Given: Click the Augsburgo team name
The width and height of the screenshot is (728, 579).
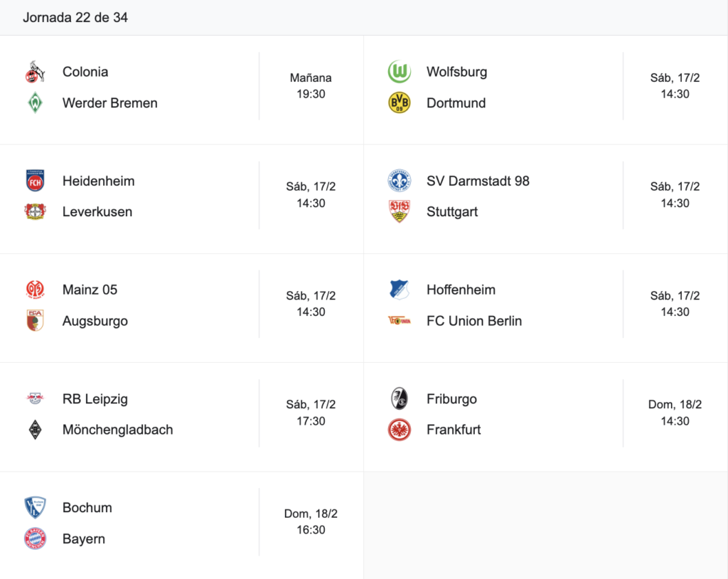Looking at the screenshot, I should (95, 321).
